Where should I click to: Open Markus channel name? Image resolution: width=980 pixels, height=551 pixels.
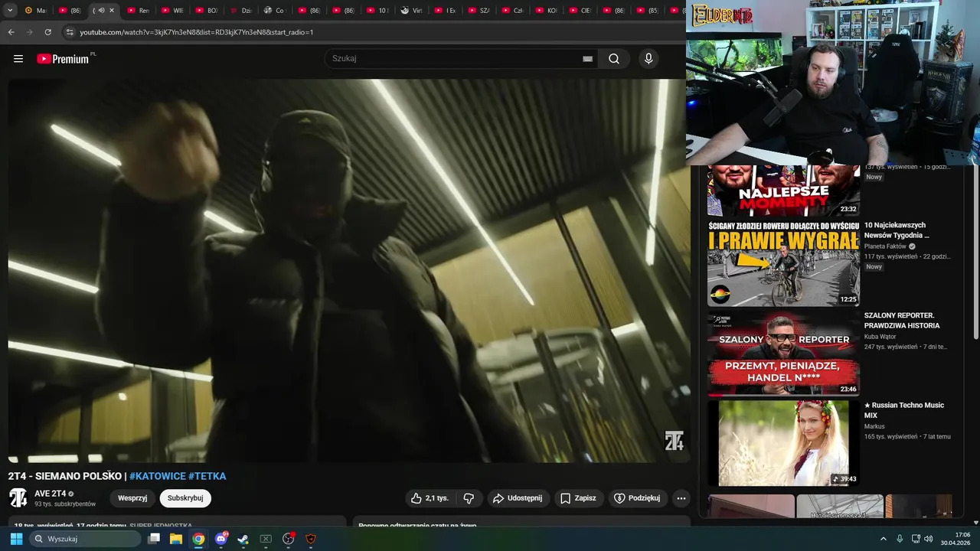pos(874,426)
